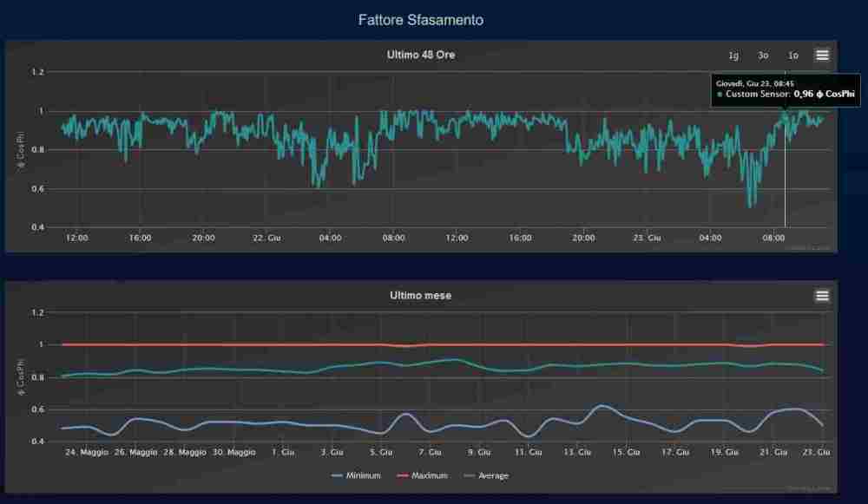868x504 pixels.
Task: Select the 1g zoom range button
Action: [x=733, y=56]
